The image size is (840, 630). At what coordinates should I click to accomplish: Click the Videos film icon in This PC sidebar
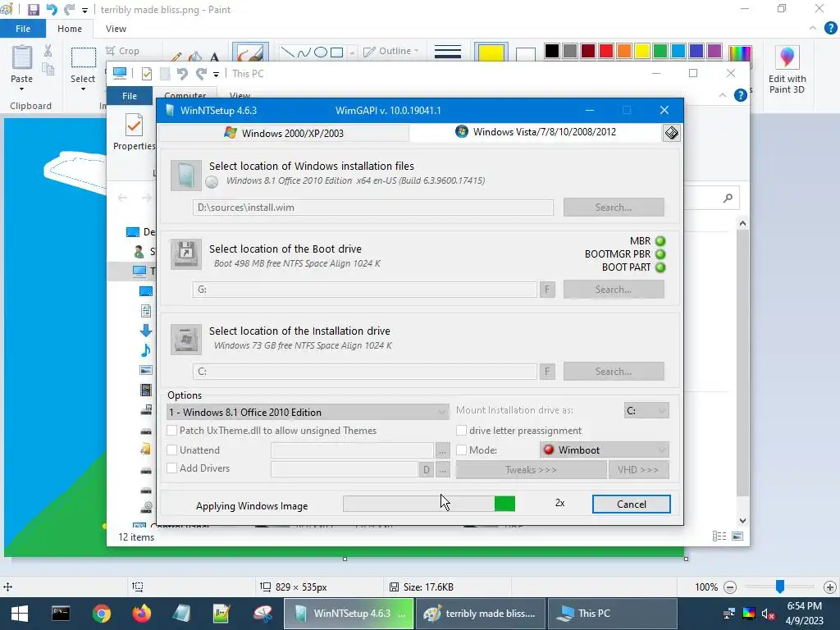coord(146,390)
